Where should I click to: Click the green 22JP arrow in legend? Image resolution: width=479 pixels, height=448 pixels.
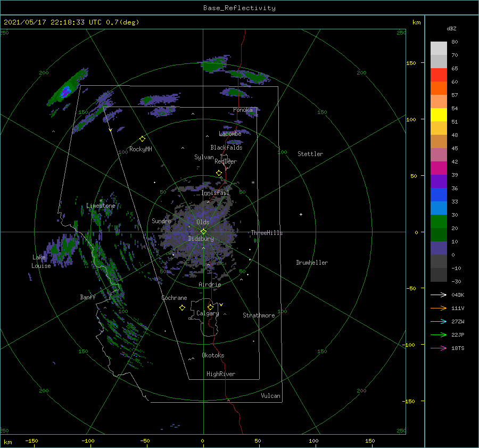(439, 335)
